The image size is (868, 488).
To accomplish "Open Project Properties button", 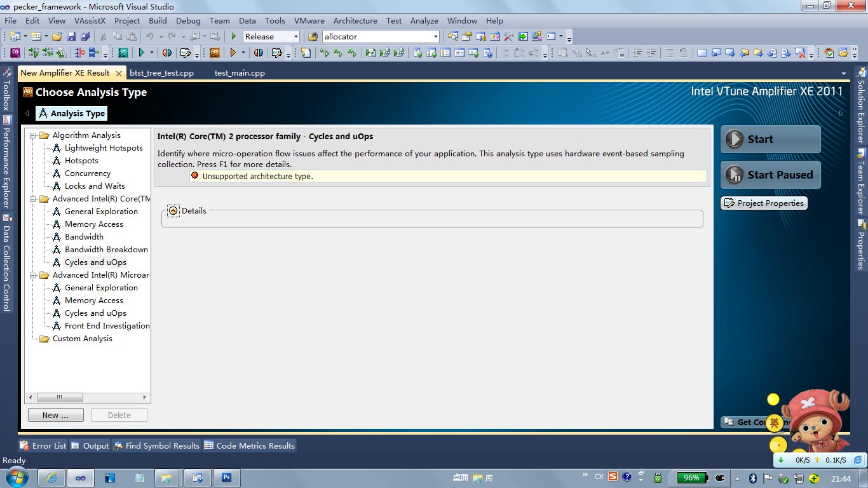I will pos(764,203).
